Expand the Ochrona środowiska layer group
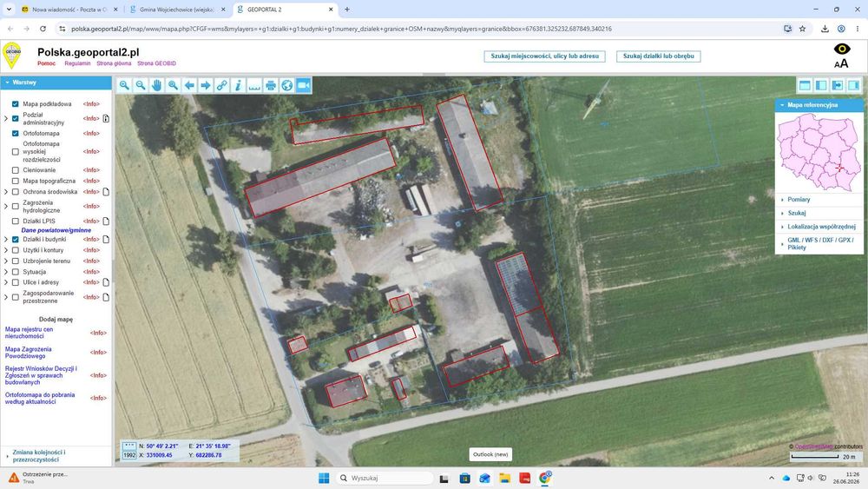868x489 pixels. (x=6, y=192)
